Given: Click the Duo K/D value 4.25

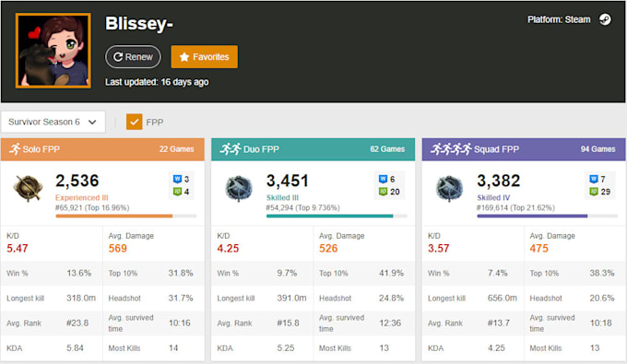Looking at the screenshot, I should click(x=228, y=249).
